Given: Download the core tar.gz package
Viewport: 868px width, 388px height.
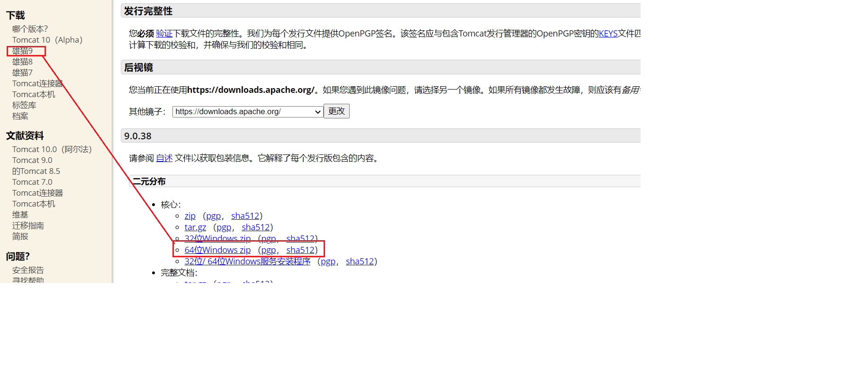Looking at the screenshot, I should pos(195,227).
